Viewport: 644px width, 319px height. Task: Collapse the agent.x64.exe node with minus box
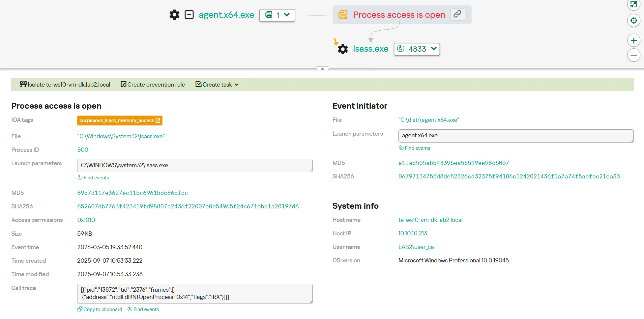point(189,15)
